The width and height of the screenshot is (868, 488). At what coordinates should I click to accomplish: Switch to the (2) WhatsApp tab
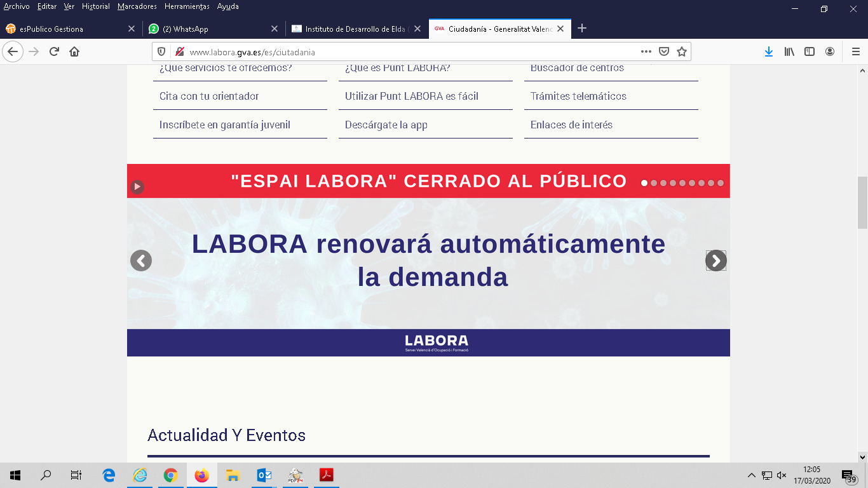click(214, 29)
